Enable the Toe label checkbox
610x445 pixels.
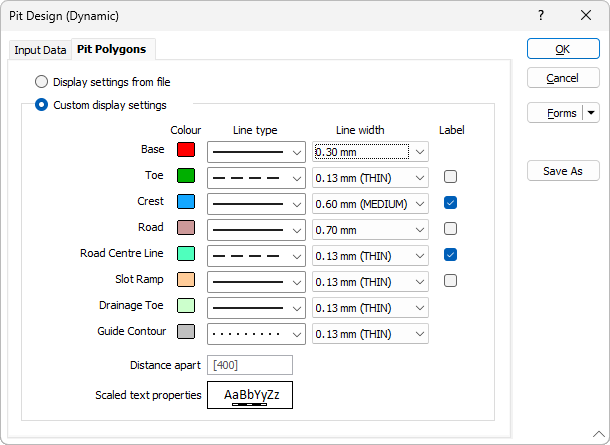point(451,177)
